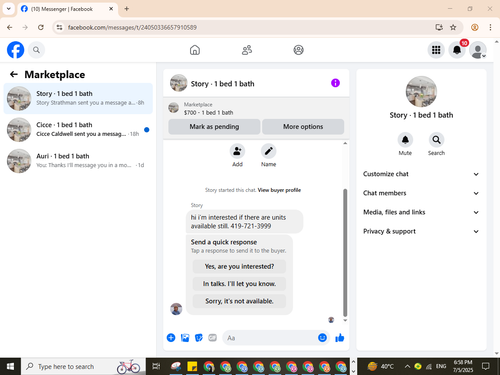Click the Add people icon in chat

(237, 151)
